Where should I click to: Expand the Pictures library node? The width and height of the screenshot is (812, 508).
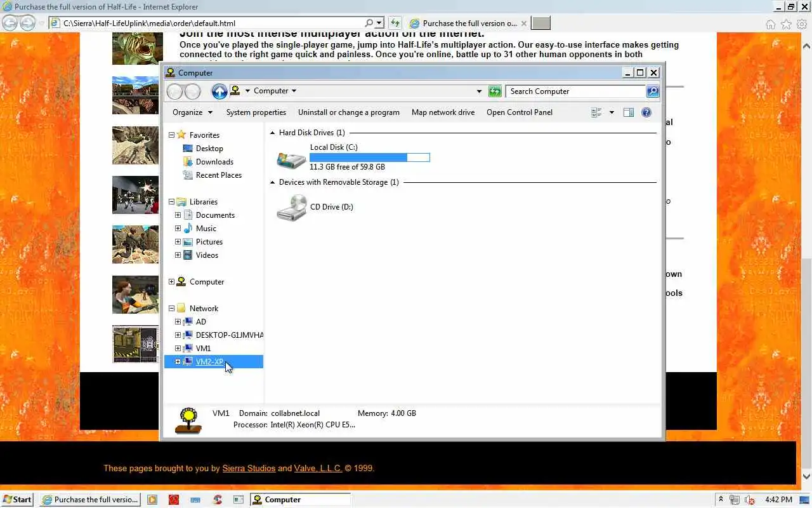178,242
